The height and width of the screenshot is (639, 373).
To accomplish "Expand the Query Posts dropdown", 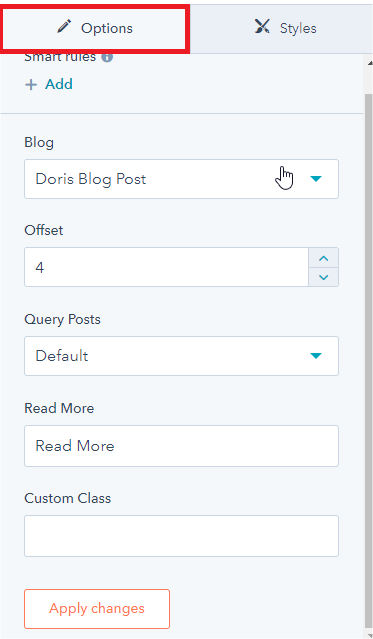I will pos(181,356).
